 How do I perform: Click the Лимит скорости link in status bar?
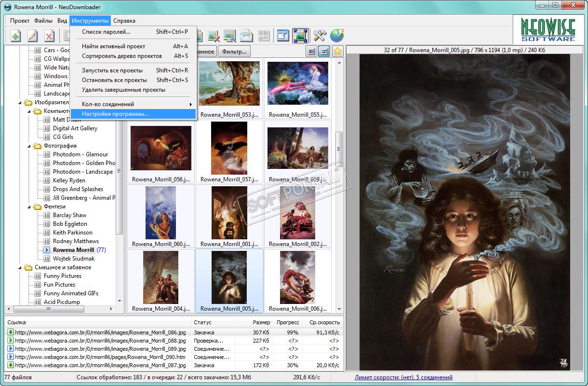(403, 377)
